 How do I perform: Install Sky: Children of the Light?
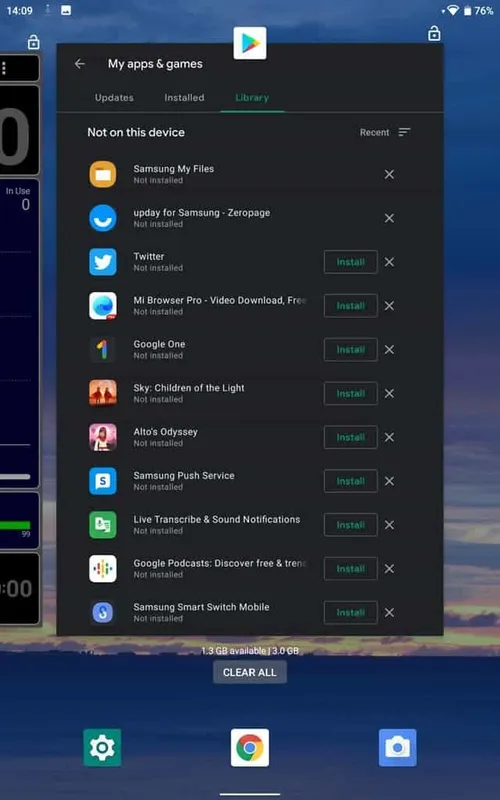tap(351, 393)
